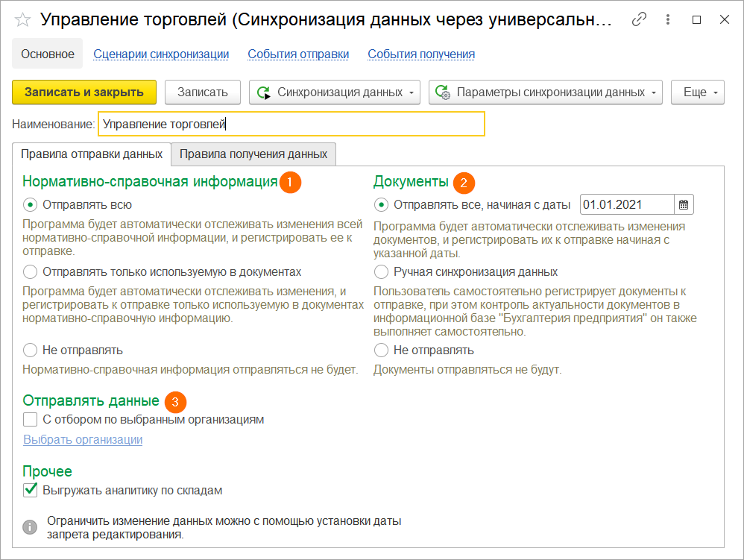Click the 'Наименование' input field

[x=291, y=124]
